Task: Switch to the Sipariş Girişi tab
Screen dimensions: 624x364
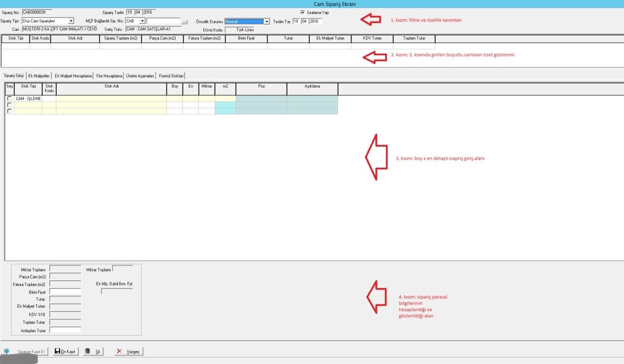Action: 14,76
